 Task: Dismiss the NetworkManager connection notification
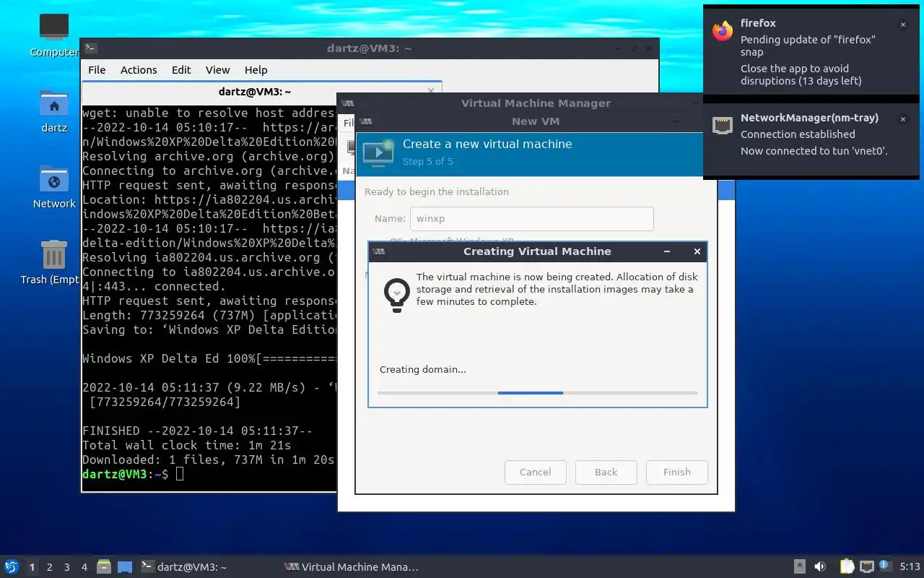902,119
